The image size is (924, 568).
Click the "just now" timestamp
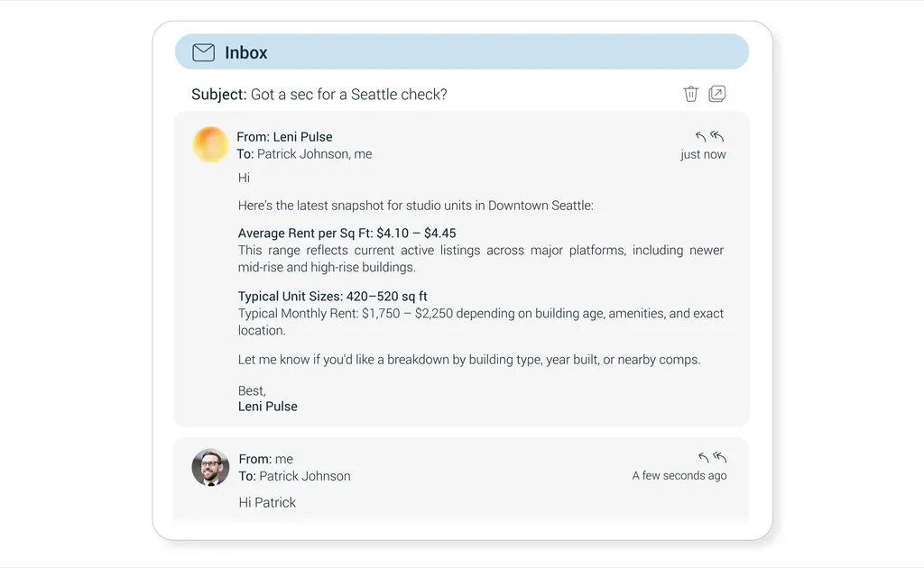pyautogui.click(x=703, y=154)
